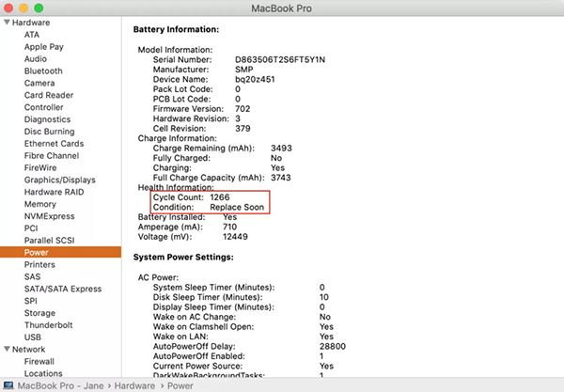
Task: Open Locations under Network
Action: pos(43,373)
